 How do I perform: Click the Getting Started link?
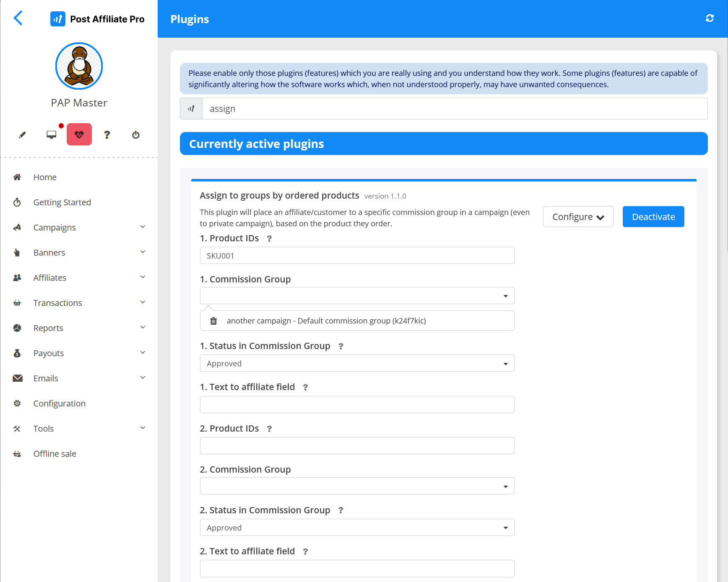pyautogui.click(x=62, y=202)
